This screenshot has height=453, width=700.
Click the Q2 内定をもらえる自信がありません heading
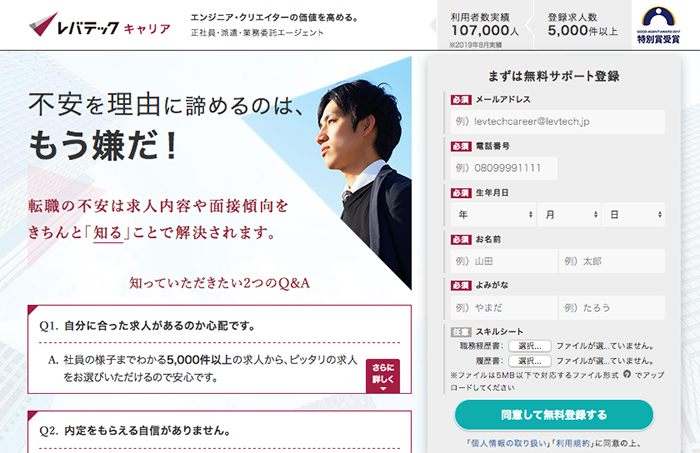coord(135,431)
